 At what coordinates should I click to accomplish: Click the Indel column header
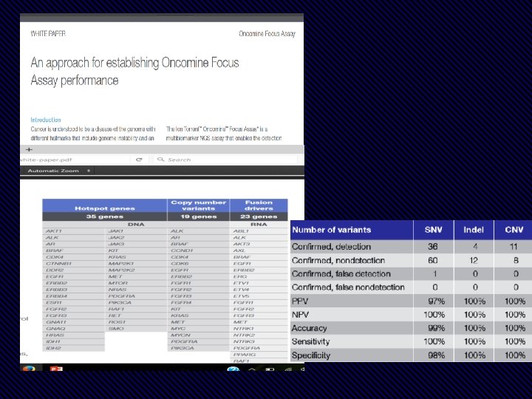pyautogui.click(x=474, y=230)
